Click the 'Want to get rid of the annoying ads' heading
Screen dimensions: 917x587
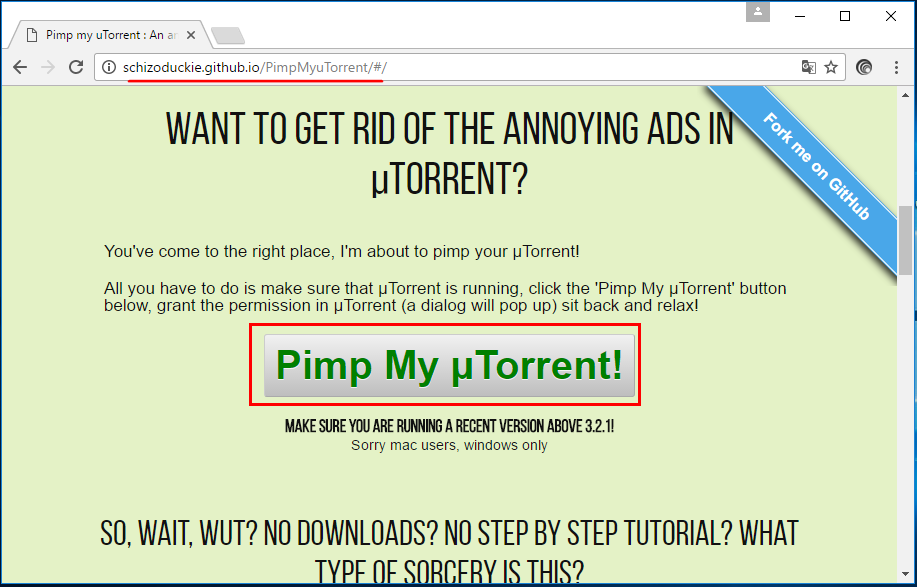pyautogui.click(x=449, y=153)
